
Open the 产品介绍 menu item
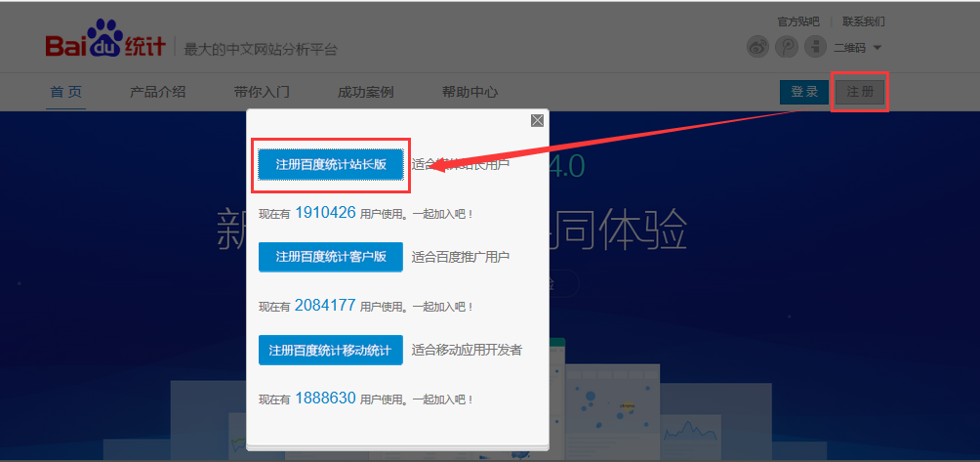tap(157, 92)
